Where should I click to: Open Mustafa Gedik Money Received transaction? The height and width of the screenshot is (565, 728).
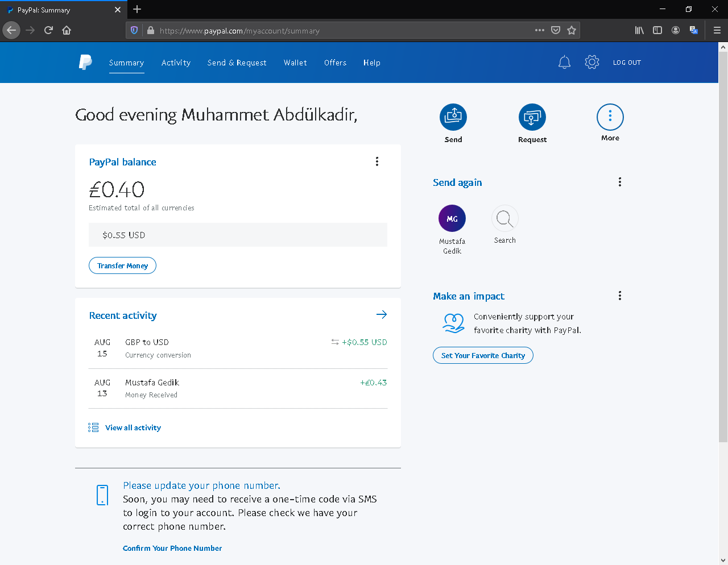(238, 388)
